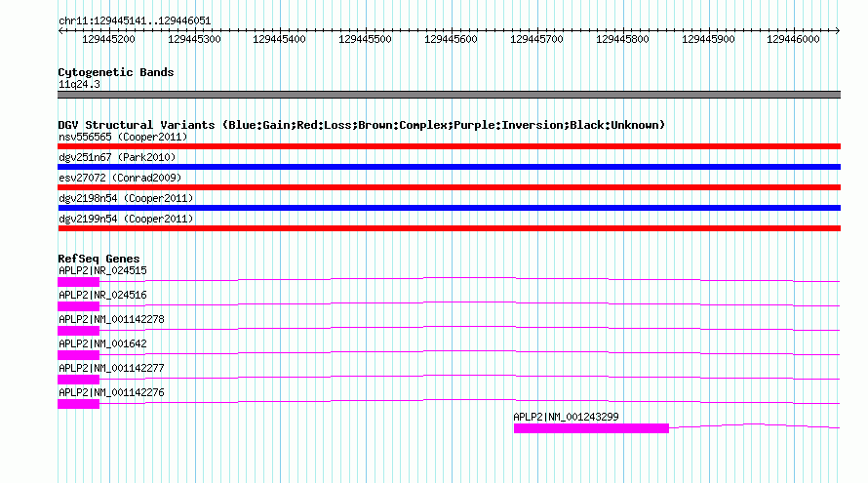This screenshot has height=483, width=868.
Task: Click the APLP2|NM_001642 transcript label
Action: (x=102, y=344)
